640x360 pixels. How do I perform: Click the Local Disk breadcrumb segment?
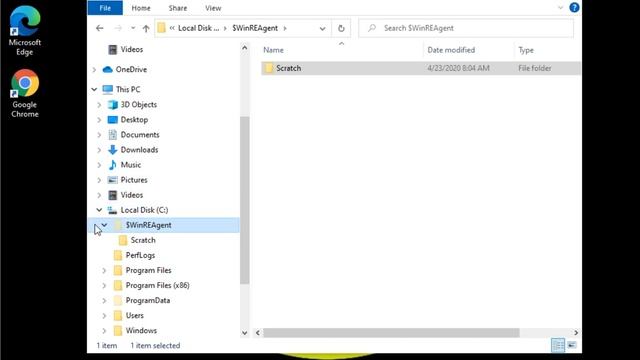(199, 28)
